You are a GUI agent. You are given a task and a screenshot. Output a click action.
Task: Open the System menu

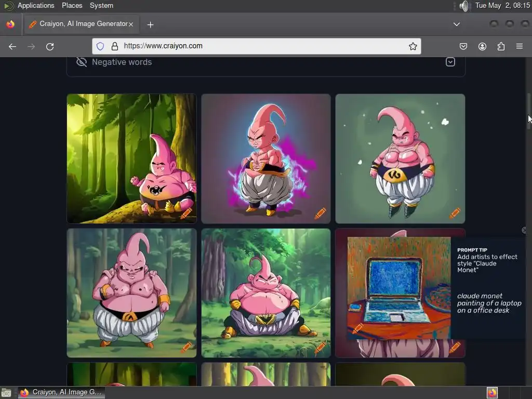tap(101, 5)
